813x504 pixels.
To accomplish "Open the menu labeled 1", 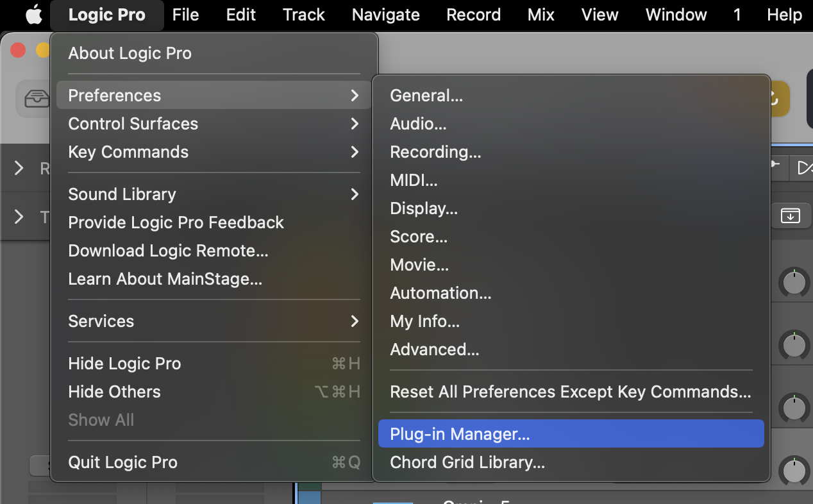I will (x=737, y=15).
